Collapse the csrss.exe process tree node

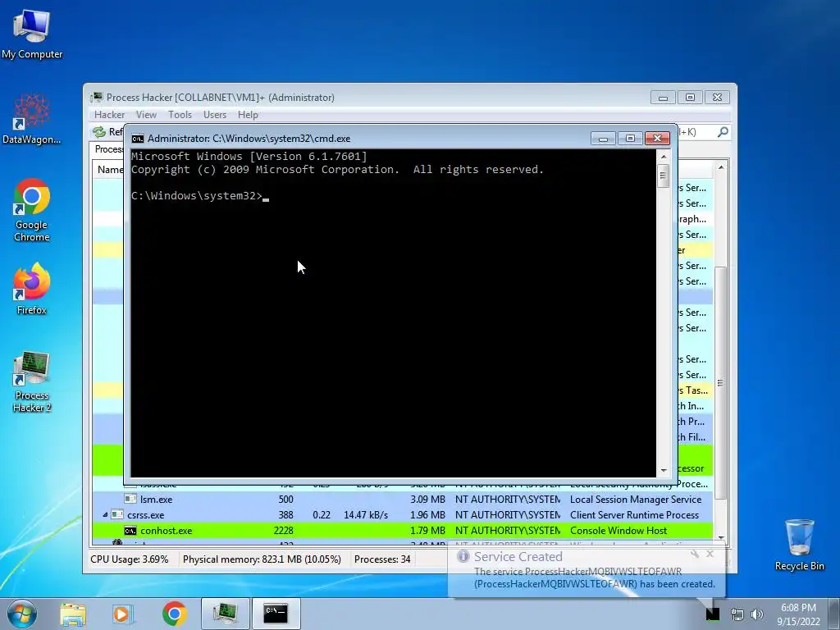click(x=105, y=515)
